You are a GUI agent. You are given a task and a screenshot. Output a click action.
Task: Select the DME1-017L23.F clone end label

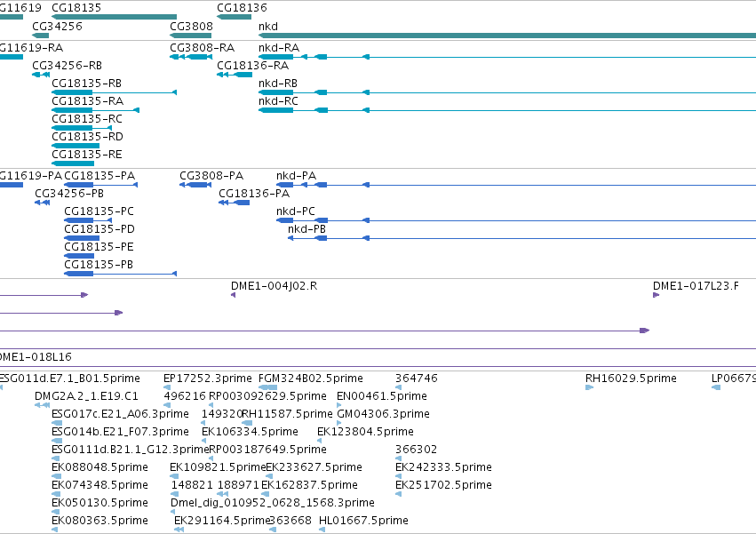pos(696,286)
